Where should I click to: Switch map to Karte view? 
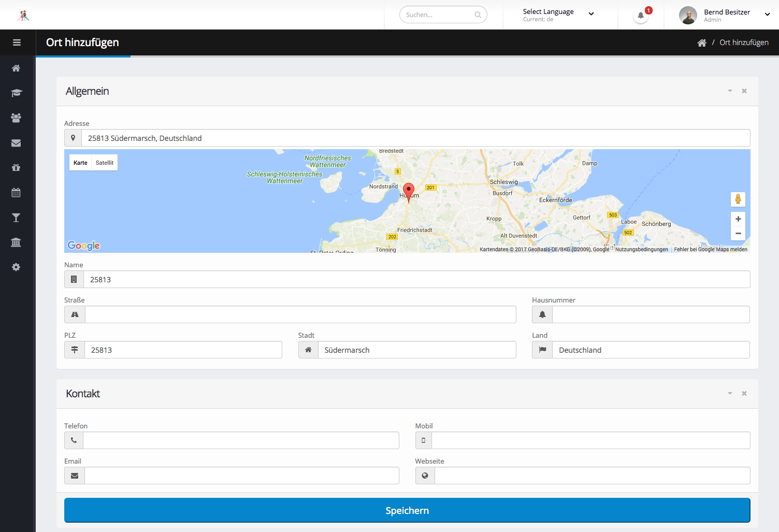(80, 163)
